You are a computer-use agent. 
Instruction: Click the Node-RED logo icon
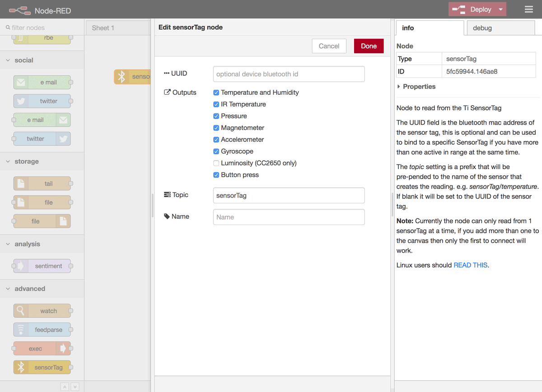(x=20, y=10)
